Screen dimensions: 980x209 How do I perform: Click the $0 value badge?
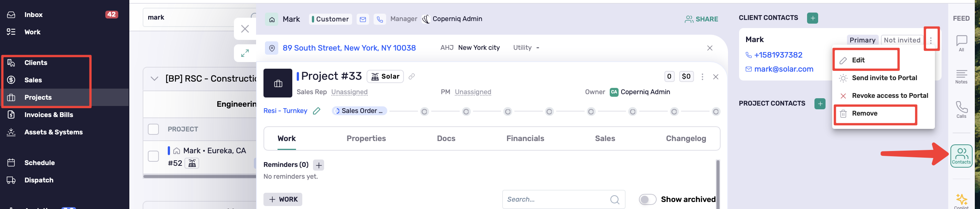(686, 76)
